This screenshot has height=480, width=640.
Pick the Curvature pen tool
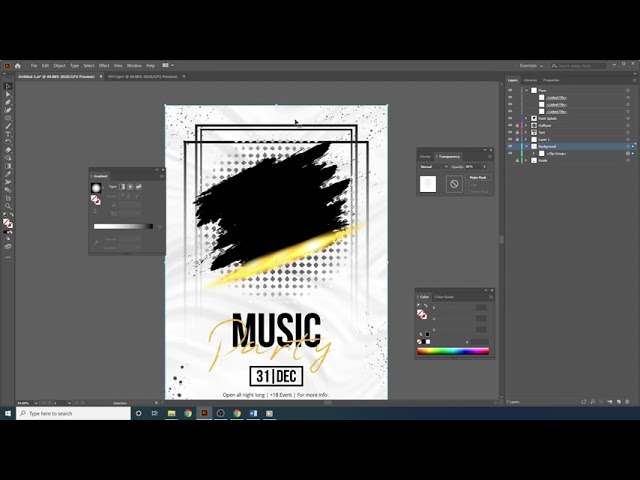[x=8, y=110]
